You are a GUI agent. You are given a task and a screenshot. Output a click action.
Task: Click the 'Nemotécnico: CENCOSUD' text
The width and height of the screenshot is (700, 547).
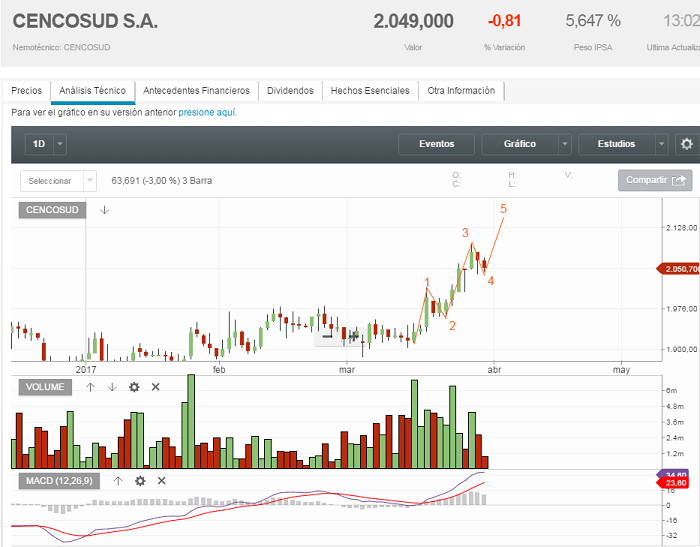(x=61, y=47)
